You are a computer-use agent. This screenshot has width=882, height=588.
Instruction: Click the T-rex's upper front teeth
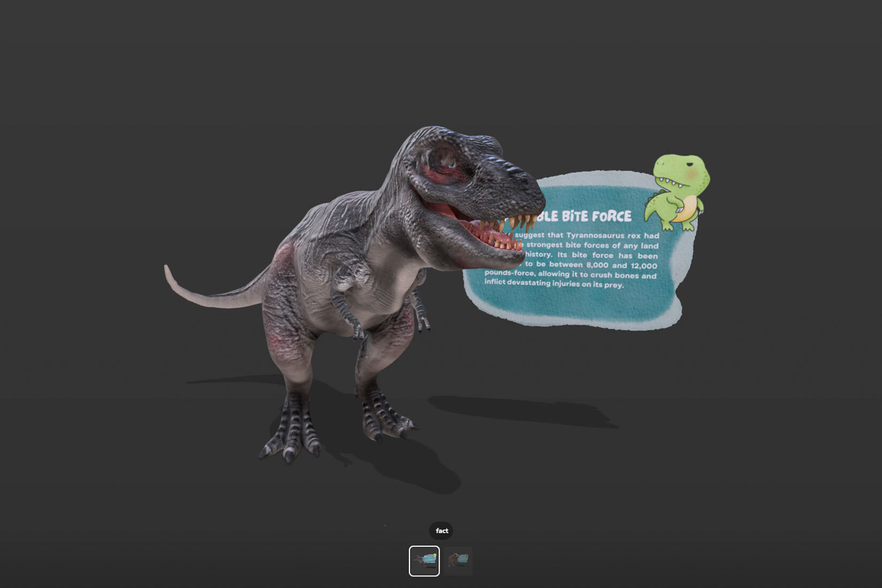[x=517, y=222]
